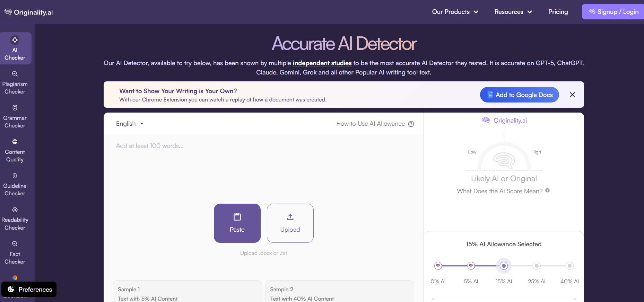This screenshot has height=302, width=644.
Task: Go to the Pricing page
Action: (x=558, y=12)
